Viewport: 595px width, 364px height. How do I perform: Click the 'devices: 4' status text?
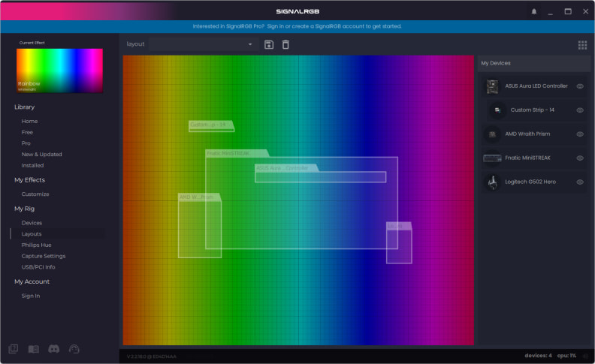click(538, 356)
